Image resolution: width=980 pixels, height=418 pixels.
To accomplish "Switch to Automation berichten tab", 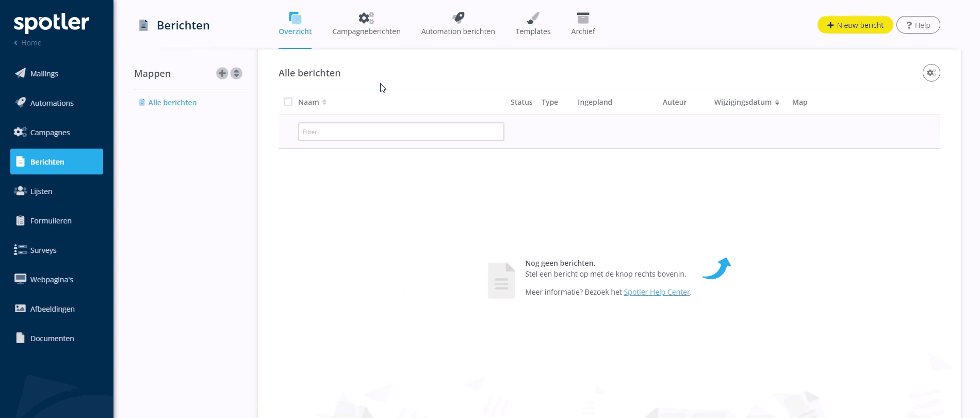I will 458,31.
